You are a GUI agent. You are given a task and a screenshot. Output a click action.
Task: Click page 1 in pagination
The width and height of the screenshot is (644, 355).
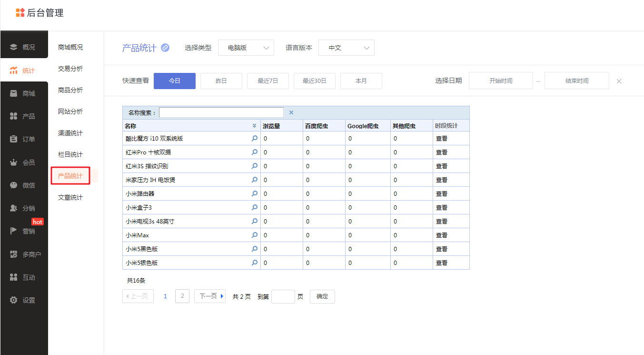click(166, 296)
